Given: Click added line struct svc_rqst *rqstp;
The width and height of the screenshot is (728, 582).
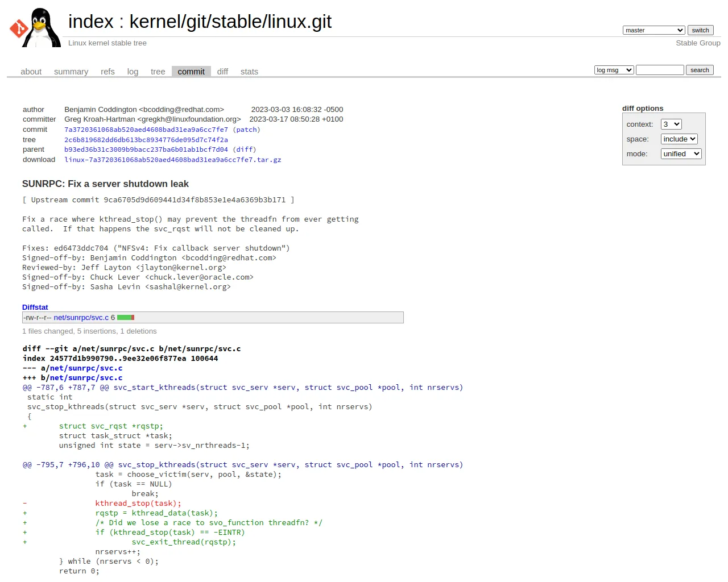Looking at the screenshot, I should click(x=111, y=426).
